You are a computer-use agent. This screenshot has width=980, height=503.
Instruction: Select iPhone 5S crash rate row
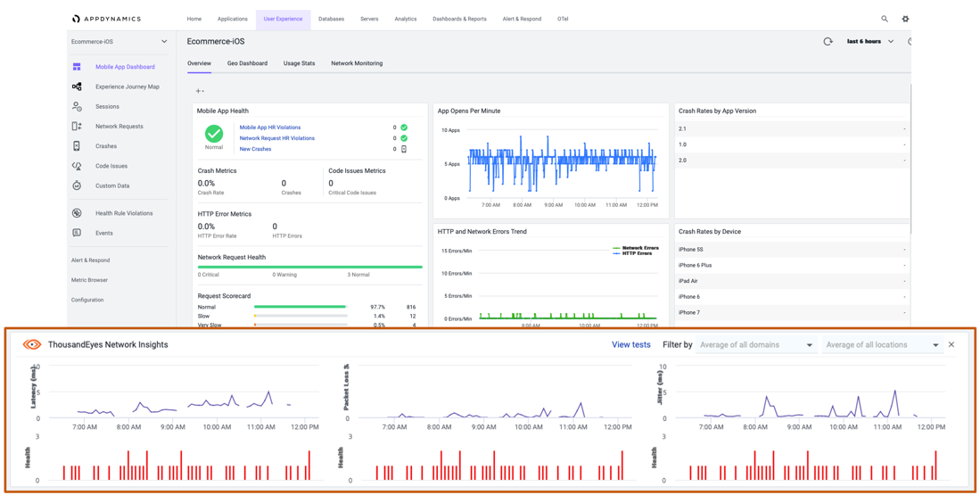coord(793,250)
